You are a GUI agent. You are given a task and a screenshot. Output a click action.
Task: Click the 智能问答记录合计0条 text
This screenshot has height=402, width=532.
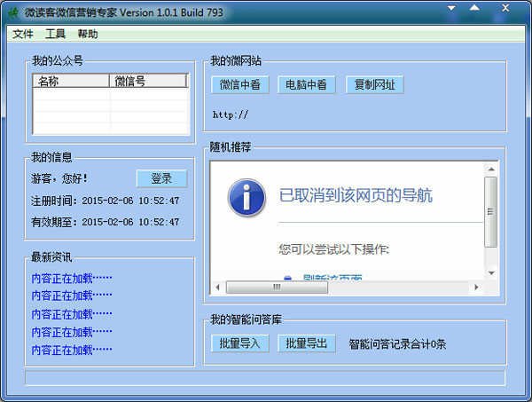(397, 344)
